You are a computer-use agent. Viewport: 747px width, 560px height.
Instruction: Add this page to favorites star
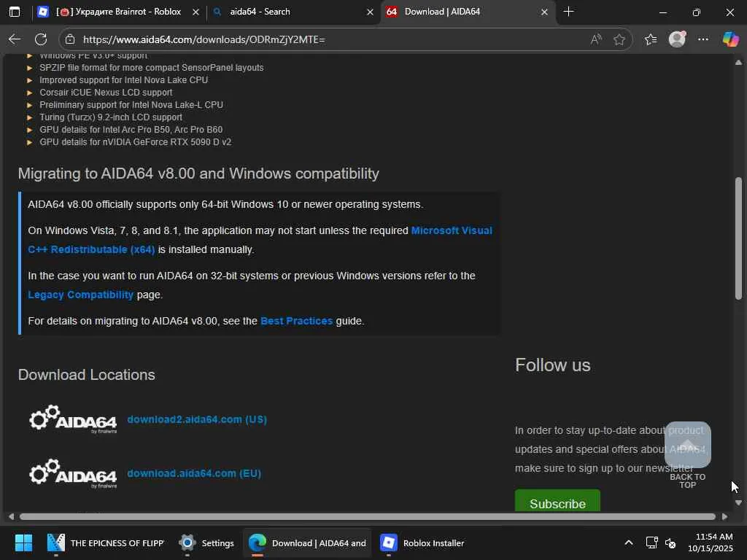[x=619, y=39]
